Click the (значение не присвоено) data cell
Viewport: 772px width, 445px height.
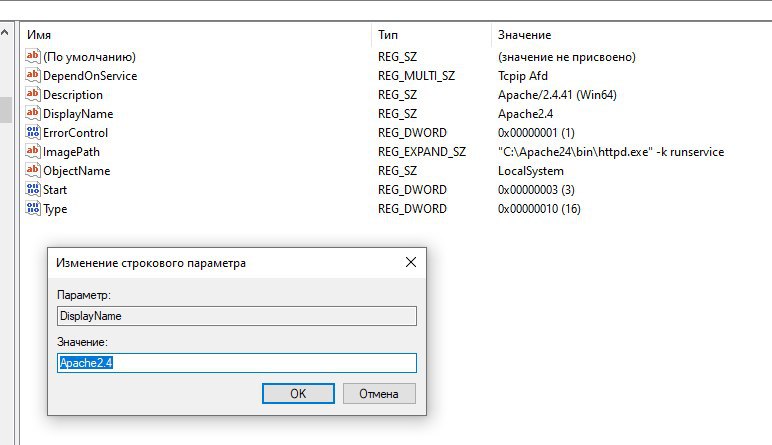coord(567,57)
